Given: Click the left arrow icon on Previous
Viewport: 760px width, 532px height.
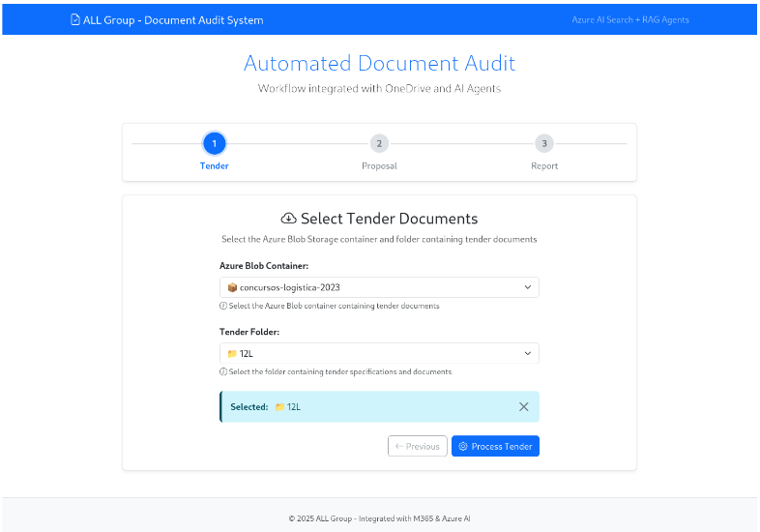Looking at the screenshot, I should click(399, 446).
